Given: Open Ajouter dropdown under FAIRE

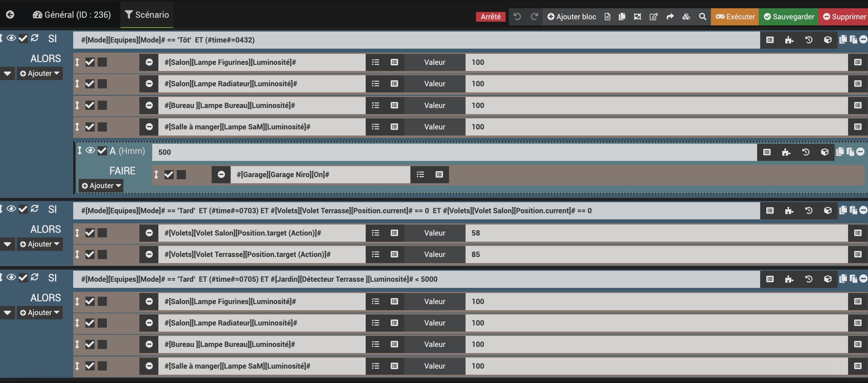Looking at the screenshot, I should point(101,186).
